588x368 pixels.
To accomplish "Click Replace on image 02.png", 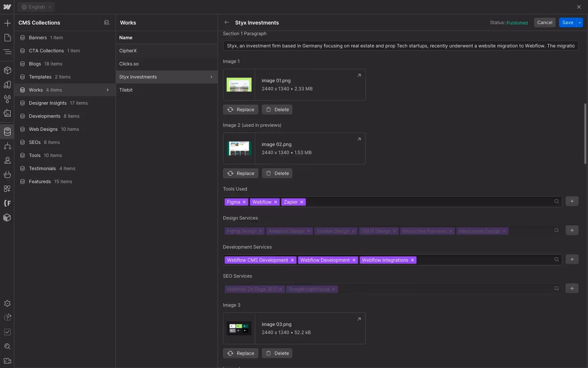I will coord(241,173).
